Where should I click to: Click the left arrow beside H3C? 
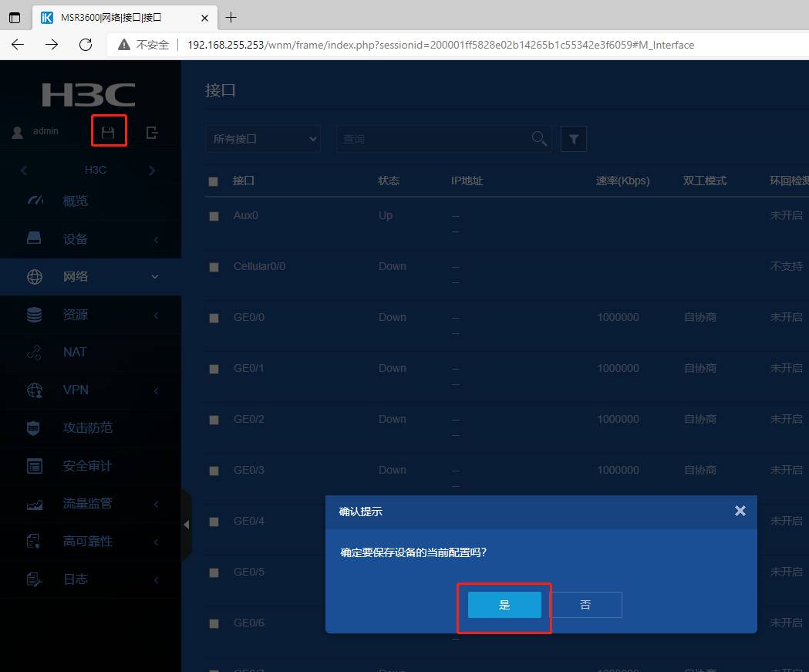tap(24, 171)
